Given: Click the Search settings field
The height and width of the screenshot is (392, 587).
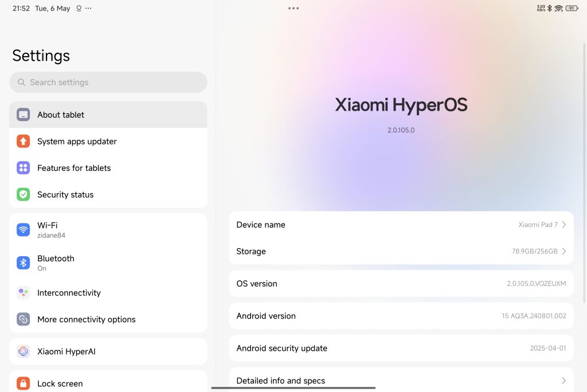Looking at the screenshot, I should tap(108, 83).
